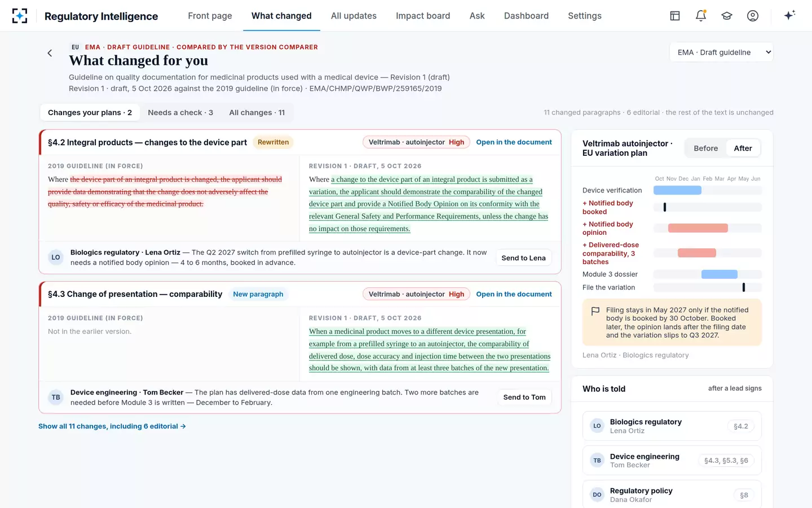The width and height of the screenshot is (812, 508).
Task: Open the All updates nav item
Action: point(354,16)
